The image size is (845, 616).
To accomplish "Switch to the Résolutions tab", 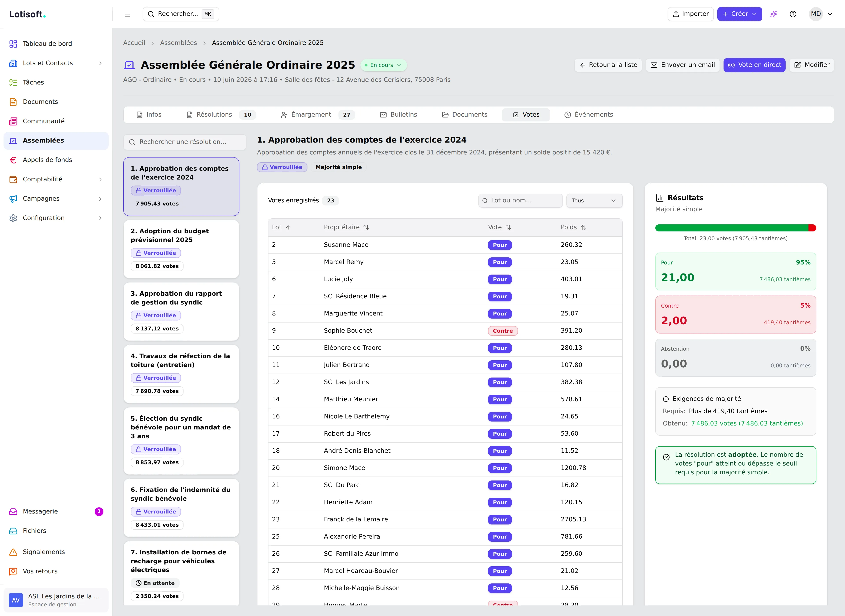I will 221,114.
